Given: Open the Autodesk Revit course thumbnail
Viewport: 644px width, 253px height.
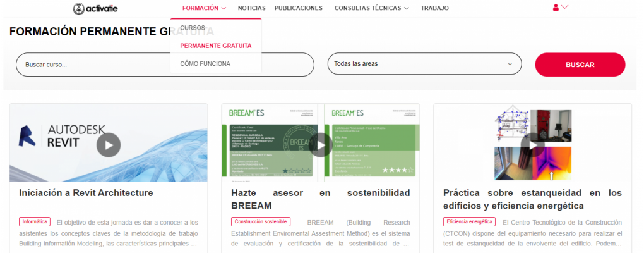Looking at the screenshot, I should pos(109,142).
